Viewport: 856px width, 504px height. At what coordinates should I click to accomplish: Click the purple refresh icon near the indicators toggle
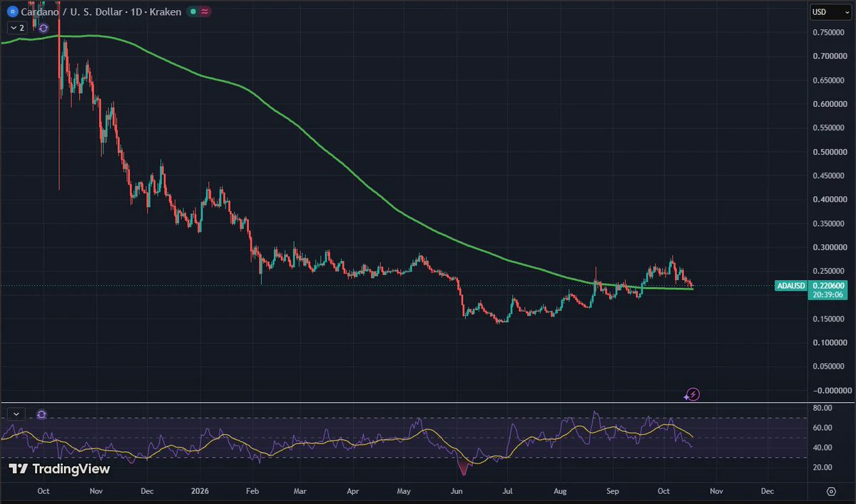(44, 28)
